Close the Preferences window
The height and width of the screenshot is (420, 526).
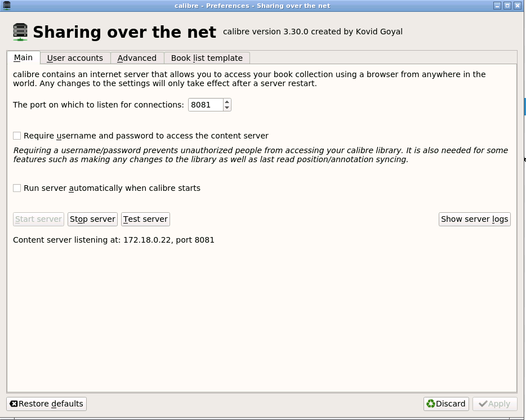[x=518, y=6]
